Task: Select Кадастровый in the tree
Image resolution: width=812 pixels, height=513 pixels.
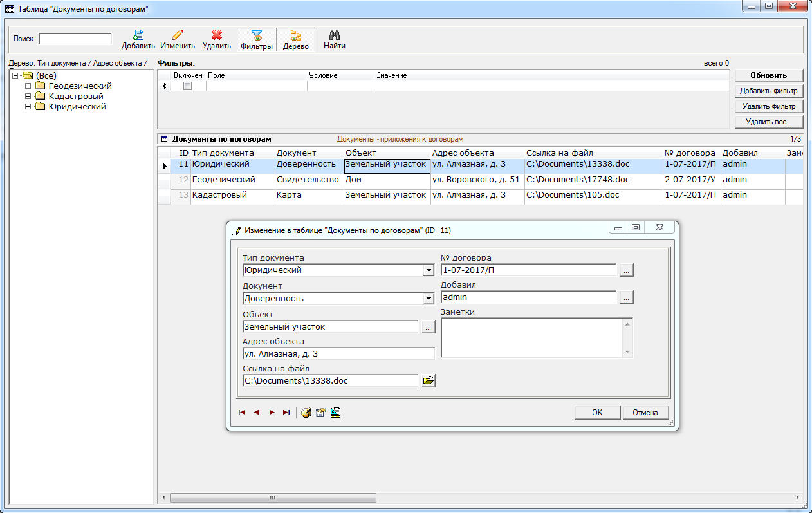Action: pos(76,97)
